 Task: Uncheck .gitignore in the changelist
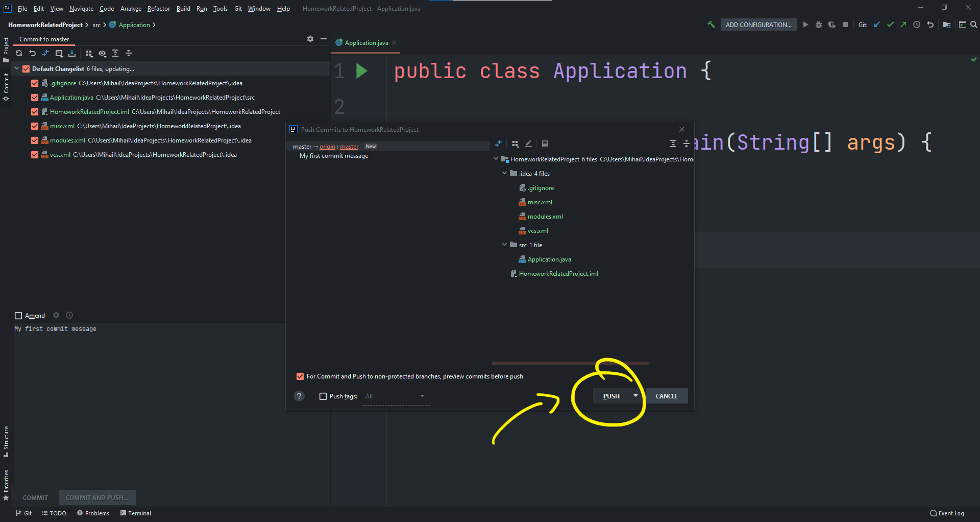35,83
